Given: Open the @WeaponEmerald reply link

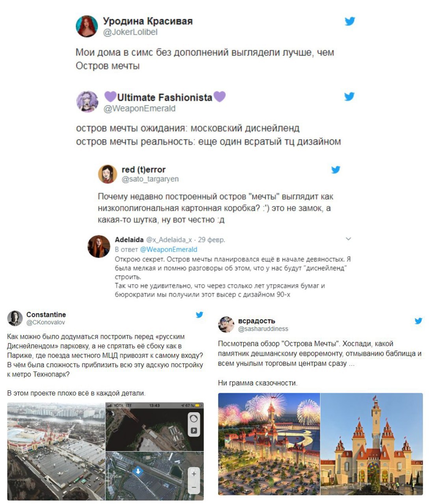Looking at the screenshot, I should 168,249.
